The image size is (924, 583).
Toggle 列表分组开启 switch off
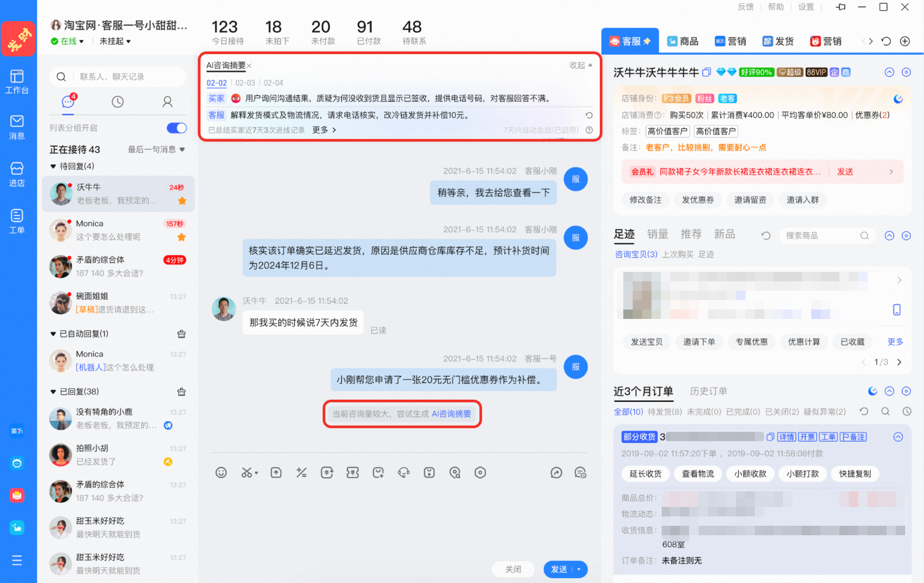(177, 128)
